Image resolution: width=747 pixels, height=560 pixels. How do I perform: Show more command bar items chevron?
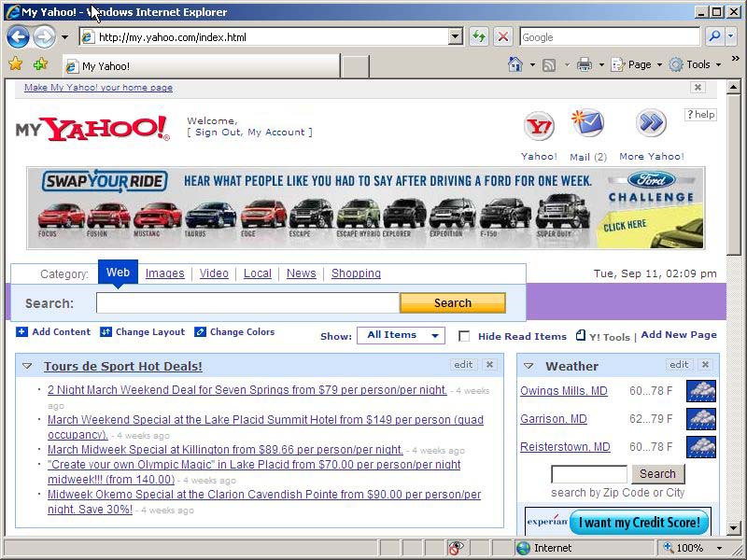735,59
